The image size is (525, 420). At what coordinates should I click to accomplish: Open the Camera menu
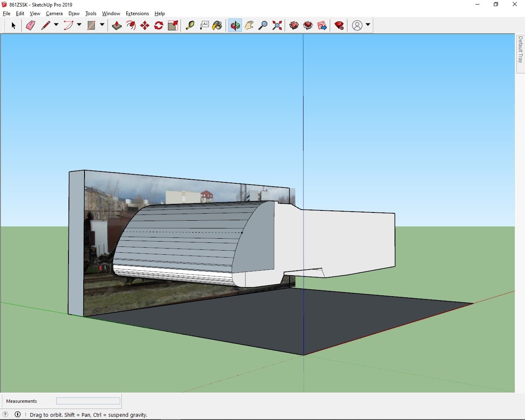(x=54, y=14)
